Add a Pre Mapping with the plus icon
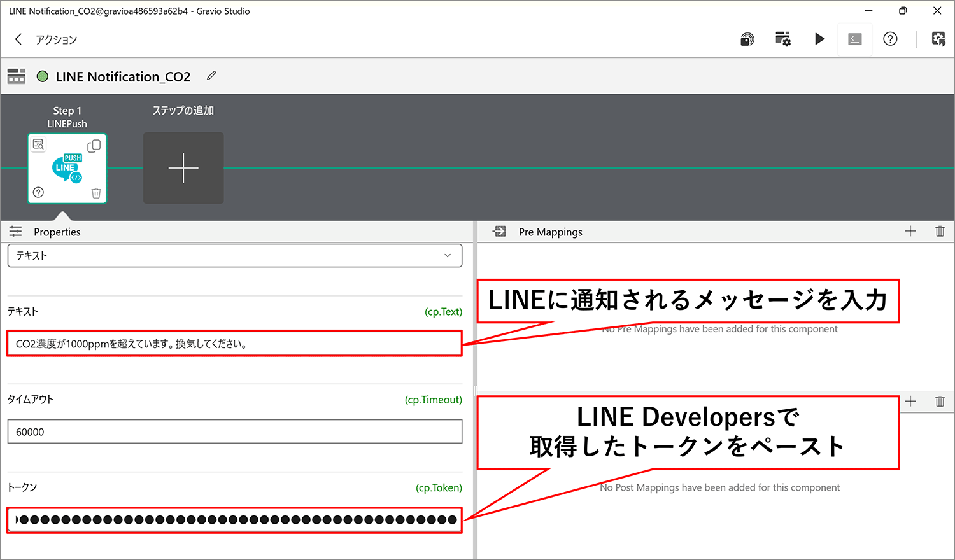Viewport: 955px width, 560px height. click(x=910, y=231)
